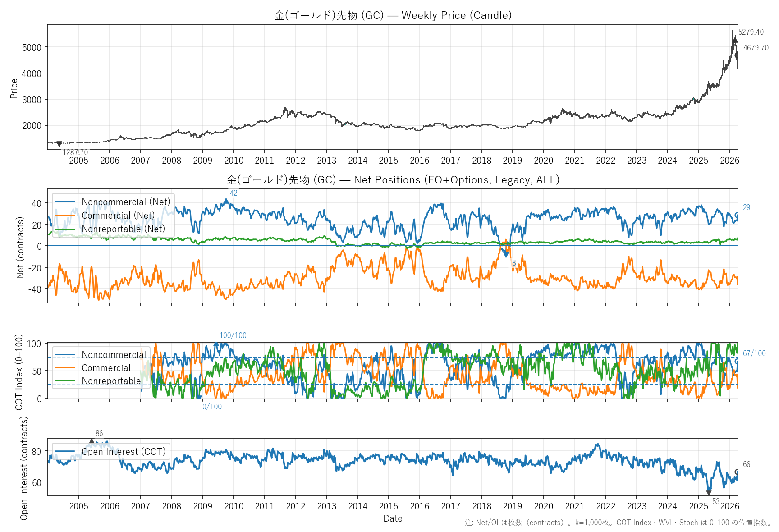The width and height of the screenshot is (779, 532).
Task: Click the 53 low marker on Open Interest
Action: [709, 493]
